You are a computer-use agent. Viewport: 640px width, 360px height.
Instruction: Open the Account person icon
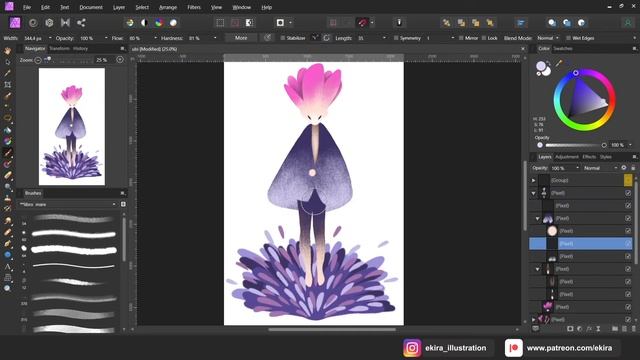[628, 23]
